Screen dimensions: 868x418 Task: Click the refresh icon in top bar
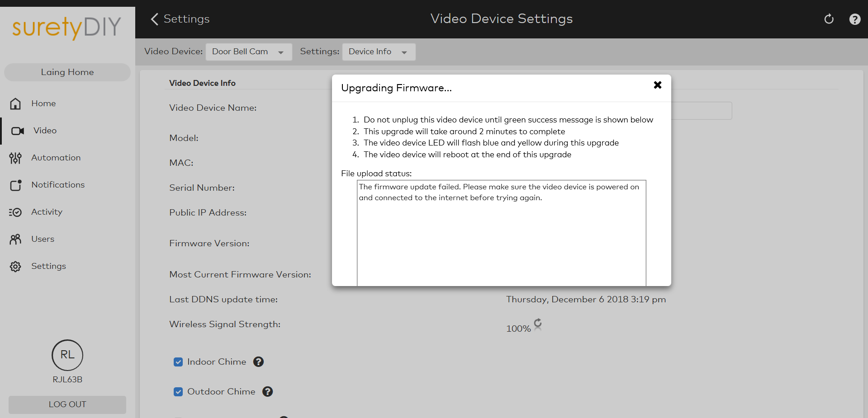pyautogui.click(x=829, y=19)
